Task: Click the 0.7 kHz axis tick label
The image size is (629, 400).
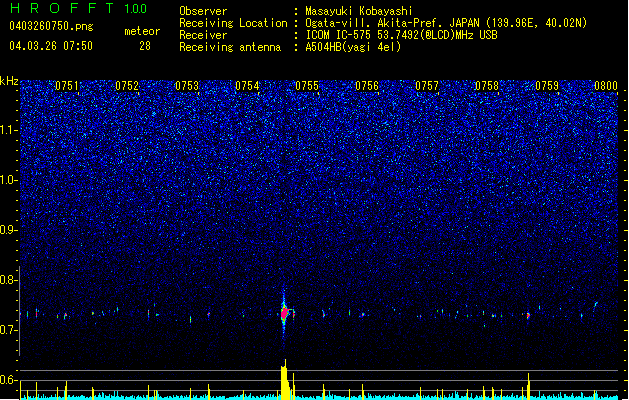Action: [x=8, y=330]
